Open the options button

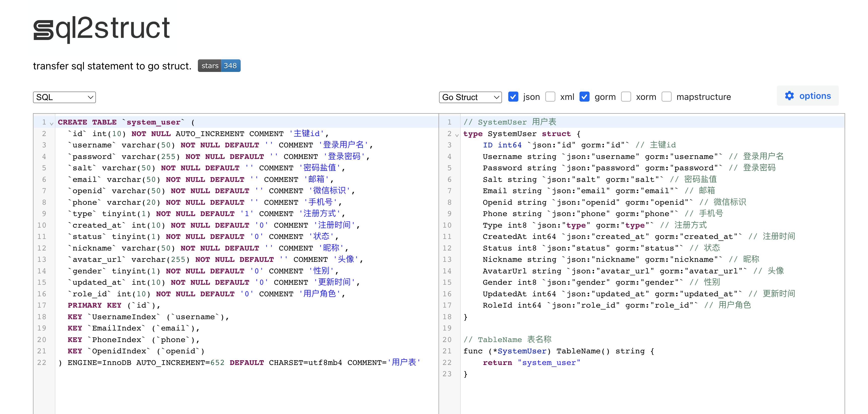pyautogui.click(x=808, y=96)
